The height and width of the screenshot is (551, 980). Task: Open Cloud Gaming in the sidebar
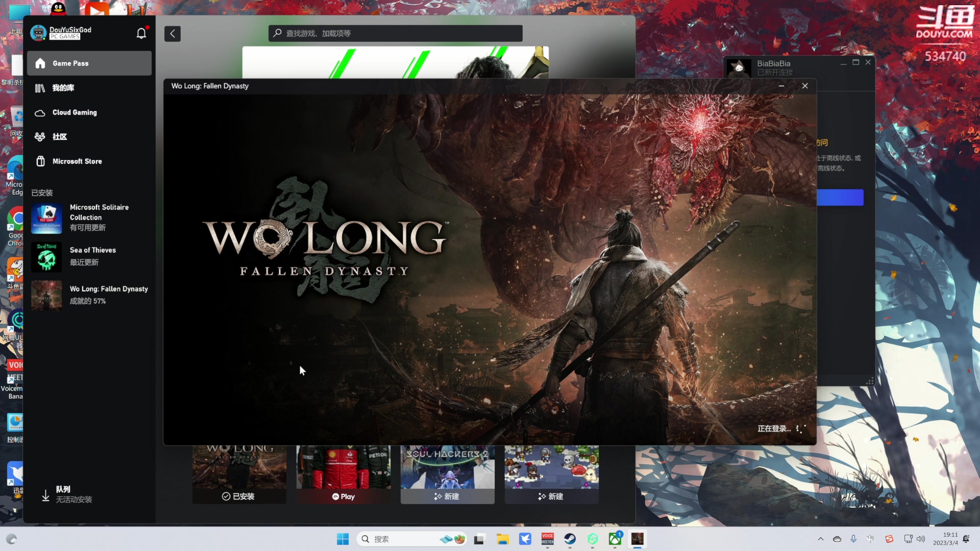89,112
